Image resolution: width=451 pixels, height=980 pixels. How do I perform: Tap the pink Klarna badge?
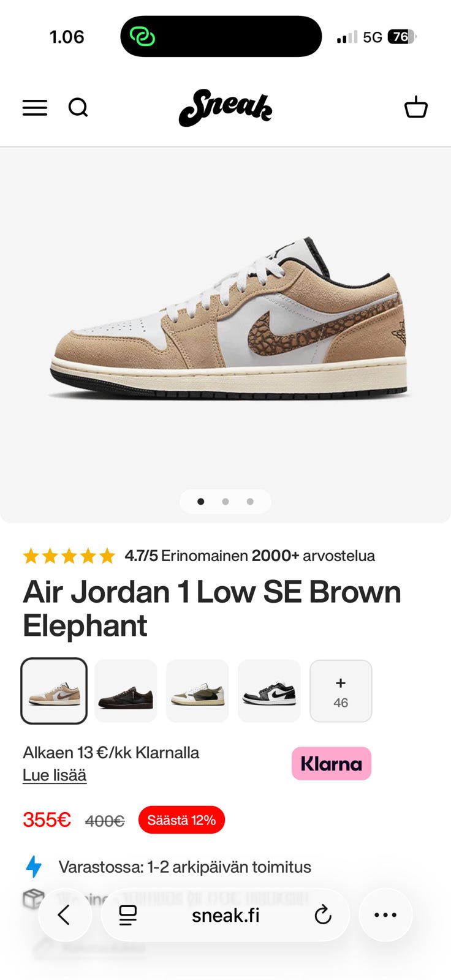click(332, 764)
